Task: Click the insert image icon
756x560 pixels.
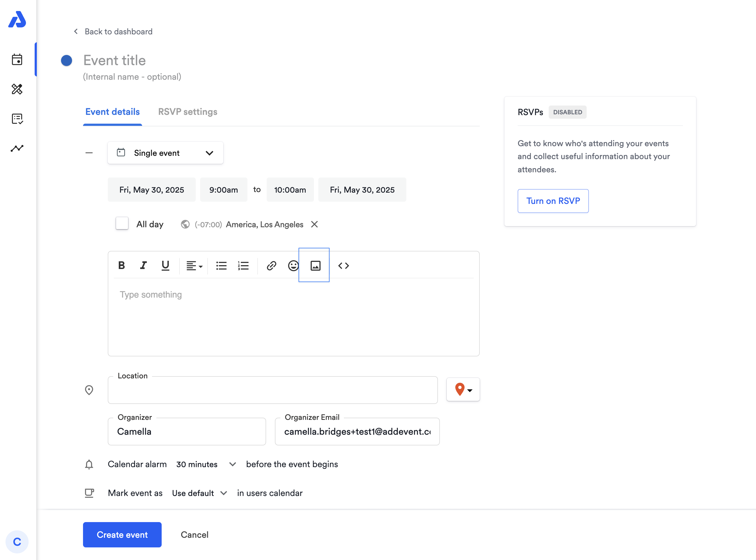Action: [x=315, y=265]
